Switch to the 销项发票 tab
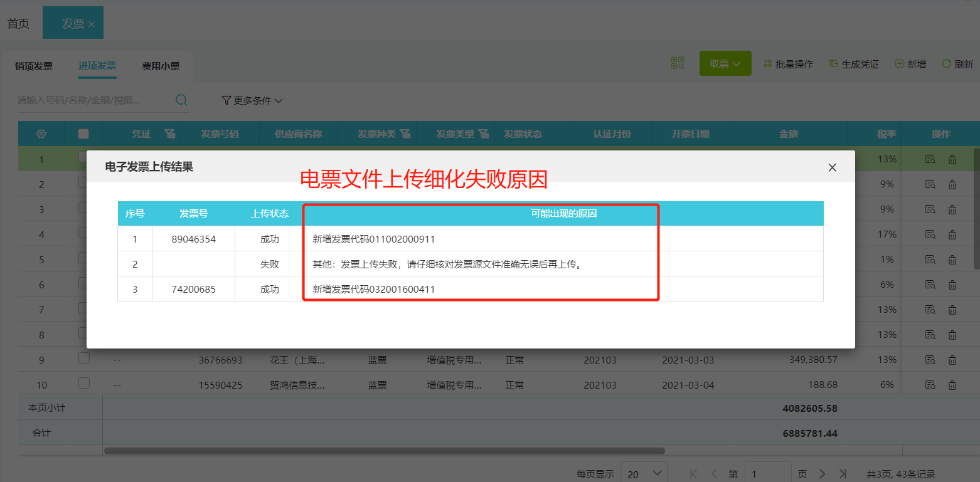The height and width of the screenshot is (482, 980). click(x=34, y=66)
